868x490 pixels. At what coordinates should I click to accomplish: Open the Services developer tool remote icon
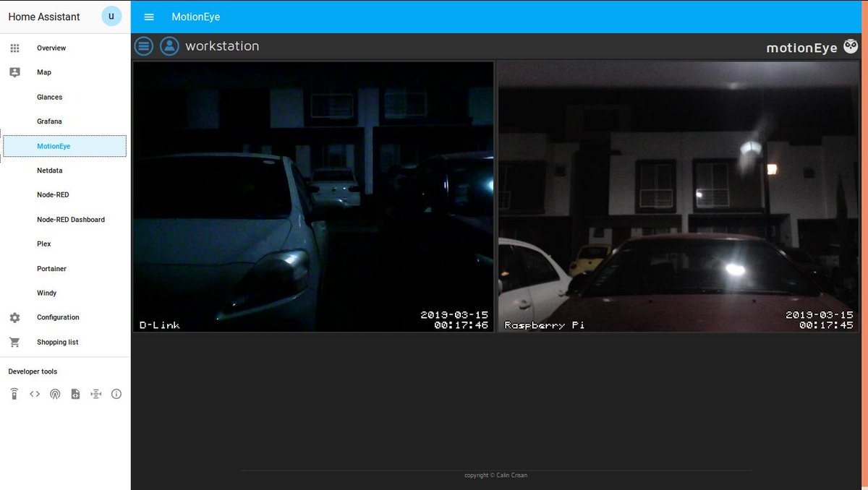(14, 394)
